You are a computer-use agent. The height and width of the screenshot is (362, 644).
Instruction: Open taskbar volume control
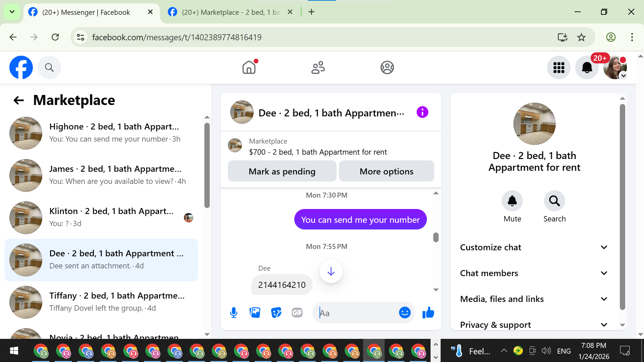[x=546, y=351]
